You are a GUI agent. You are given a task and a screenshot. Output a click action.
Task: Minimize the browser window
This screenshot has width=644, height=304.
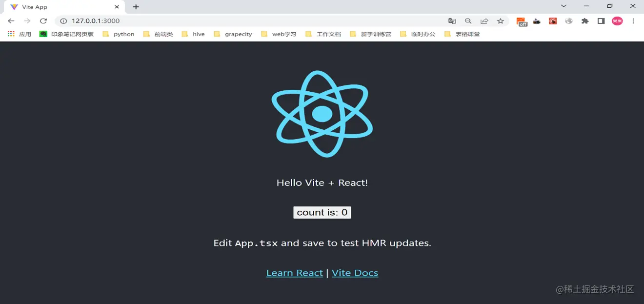click(x=586, y=6)
